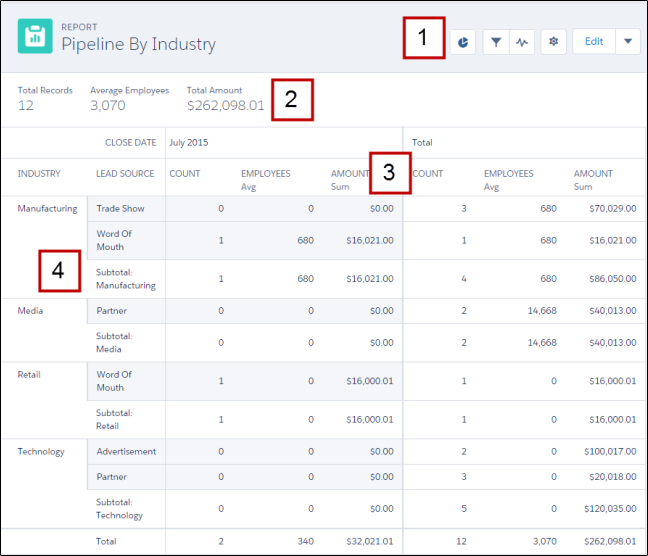Click the LEAD SOURCE column header
The height and width of the screenshot is (556, 648).
tap(125, 174)
